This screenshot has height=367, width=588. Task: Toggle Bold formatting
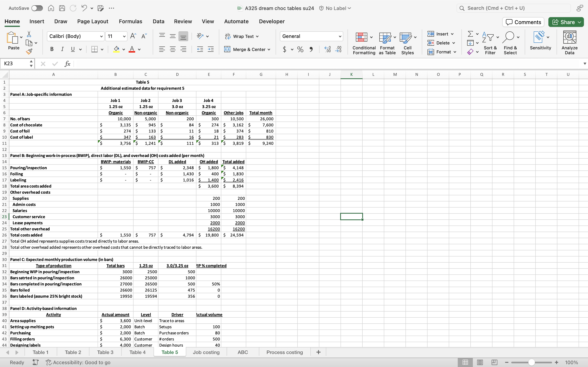click(x=52, y=49)
